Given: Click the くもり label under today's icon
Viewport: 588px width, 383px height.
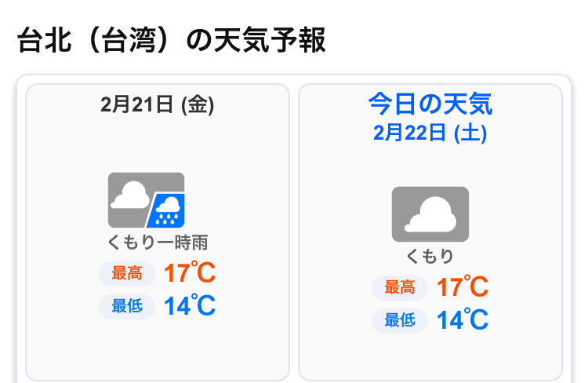Looking at the screenshot, I should click(430, 257).
